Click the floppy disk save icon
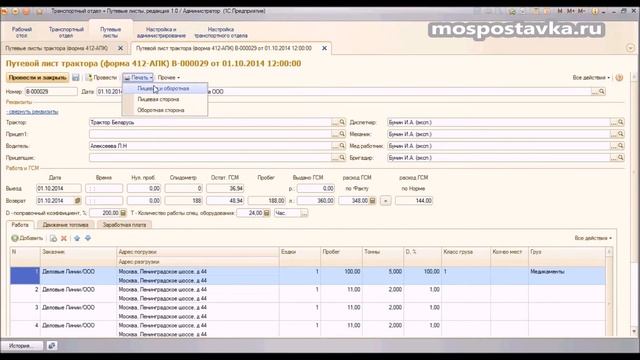The width and height of the screenshot is (640, 360). tap(76, 77)
